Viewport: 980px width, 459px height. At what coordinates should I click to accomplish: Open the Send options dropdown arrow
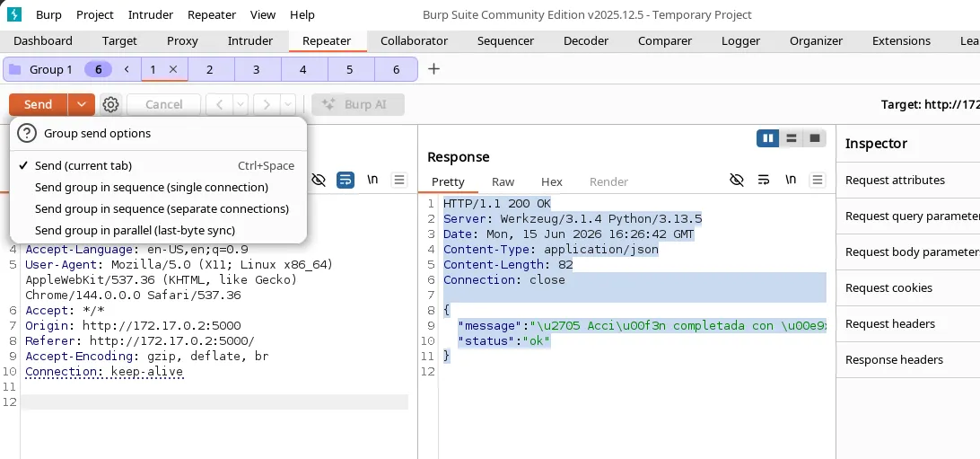[x=82, y=104]
